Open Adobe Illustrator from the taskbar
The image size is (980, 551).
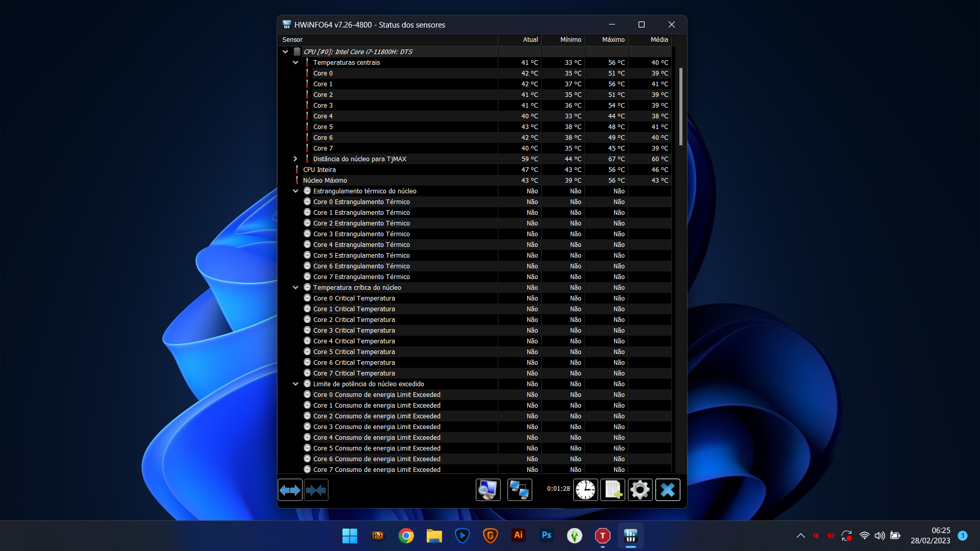(519, 536)
